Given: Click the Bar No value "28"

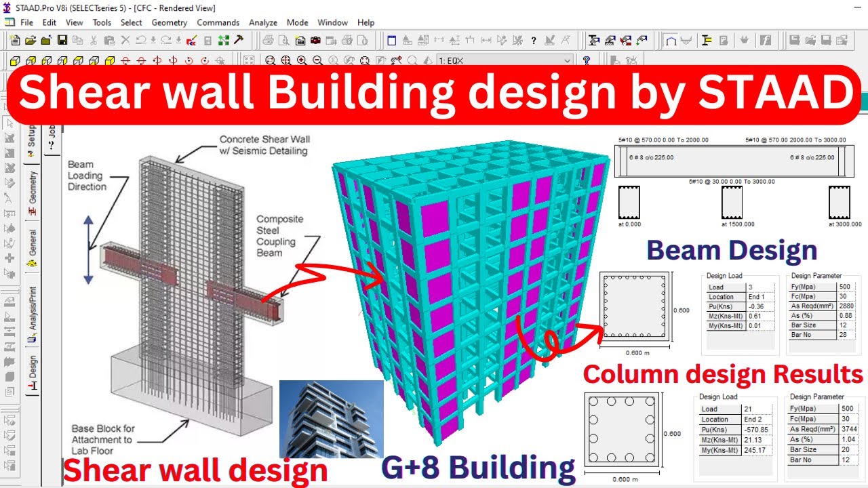Looking at the screenshot, I should [843, 335].
